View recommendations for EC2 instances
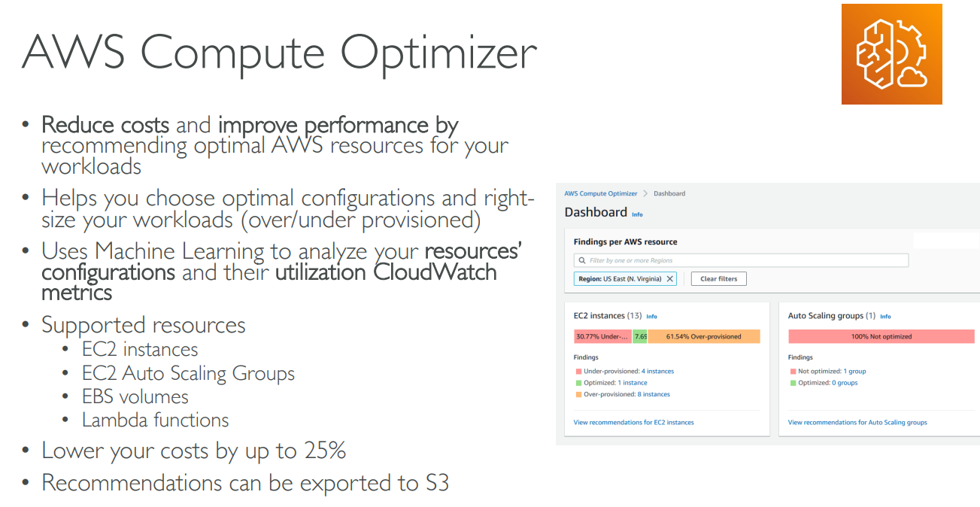980x507 pixels. pyautogui.click(x=633, y=423)
